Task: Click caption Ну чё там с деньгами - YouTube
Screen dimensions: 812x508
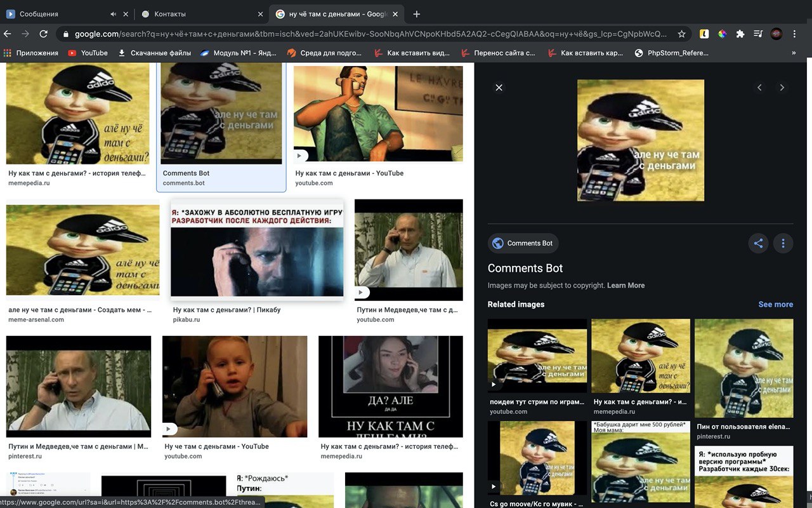Action: pyautogui.click(x=216, y=446)
